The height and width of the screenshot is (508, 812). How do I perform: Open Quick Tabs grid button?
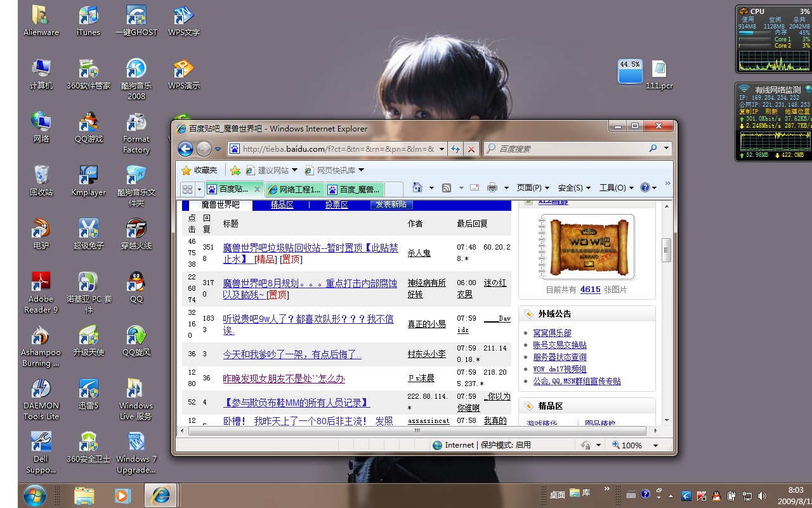coord(187,189)
